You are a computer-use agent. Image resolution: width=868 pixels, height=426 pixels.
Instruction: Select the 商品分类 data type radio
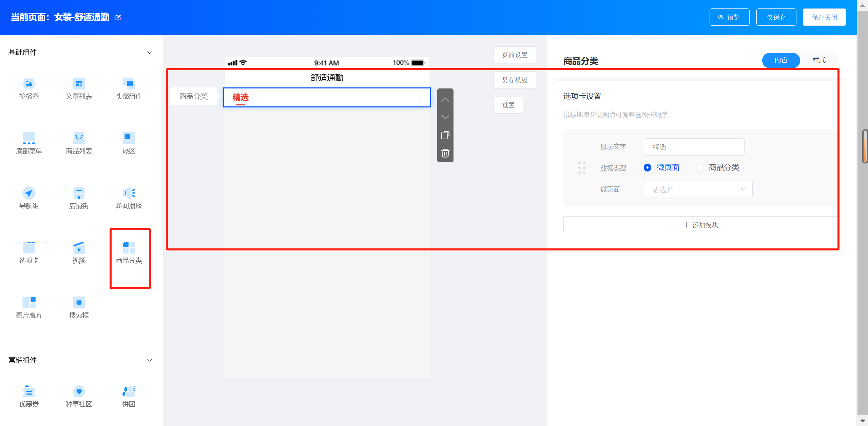point(699,167)
